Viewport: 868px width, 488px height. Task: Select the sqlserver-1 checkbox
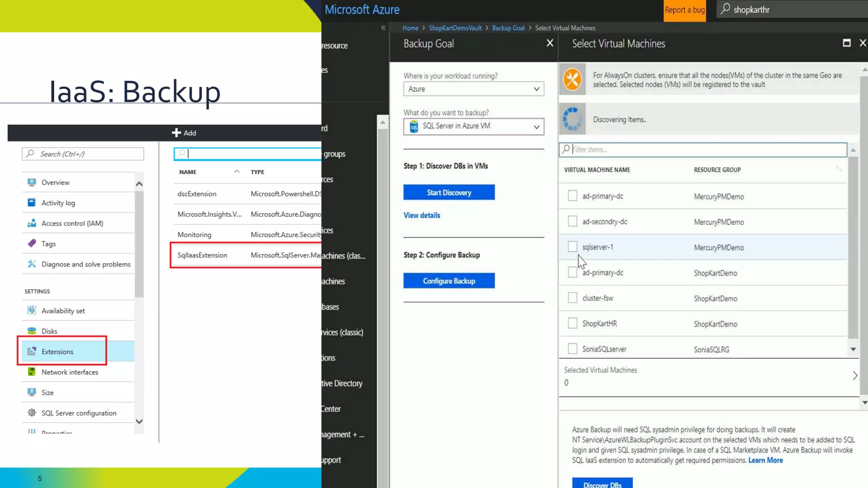click(573, 247)
